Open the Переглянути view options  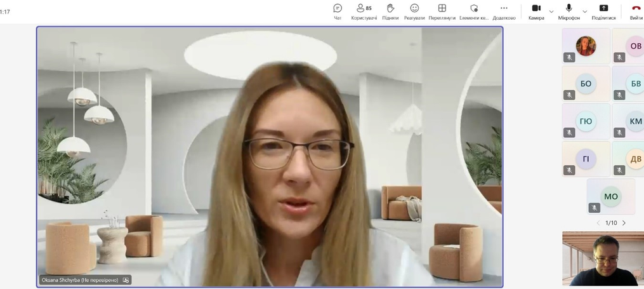[x=442, y=11]
